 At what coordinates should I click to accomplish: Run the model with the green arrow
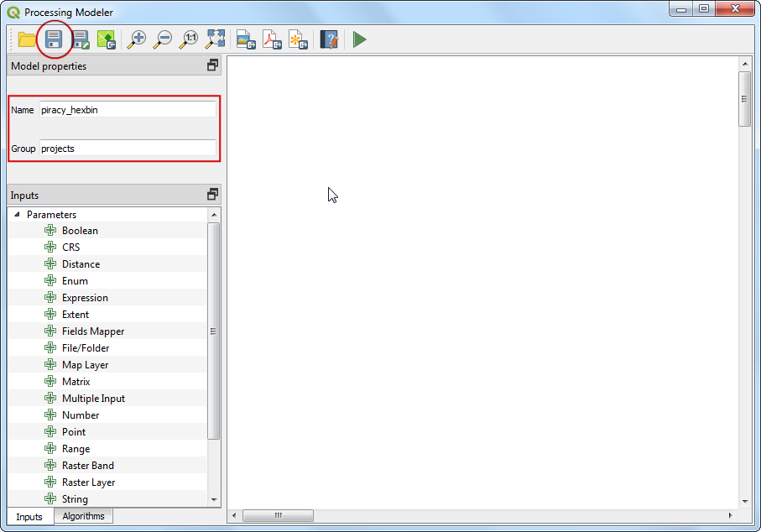coord(359,39)
